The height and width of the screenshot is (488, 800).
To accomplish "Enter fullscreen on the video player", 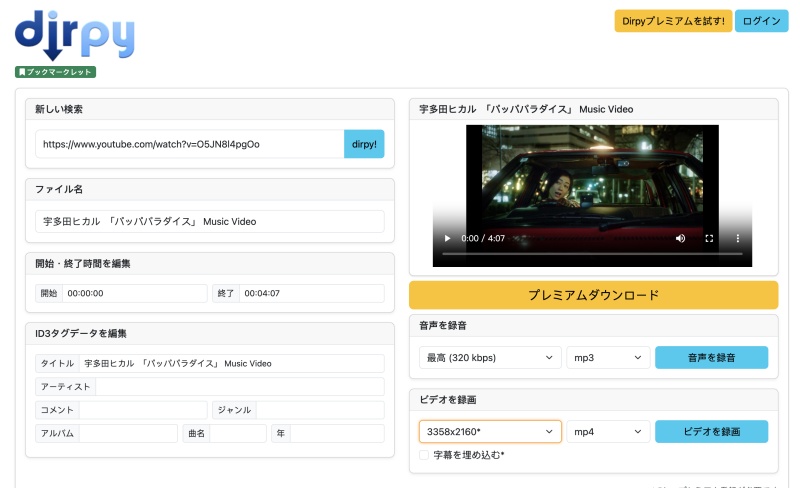I will [x=709, y=238].
